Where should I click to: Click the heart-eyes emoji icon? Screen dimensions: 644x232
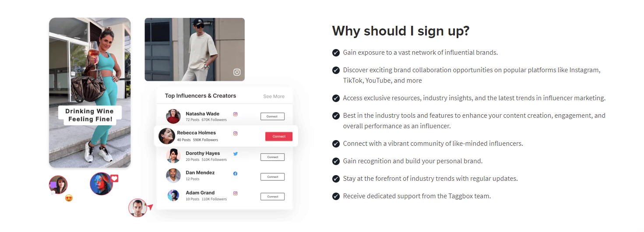[69, 198]
